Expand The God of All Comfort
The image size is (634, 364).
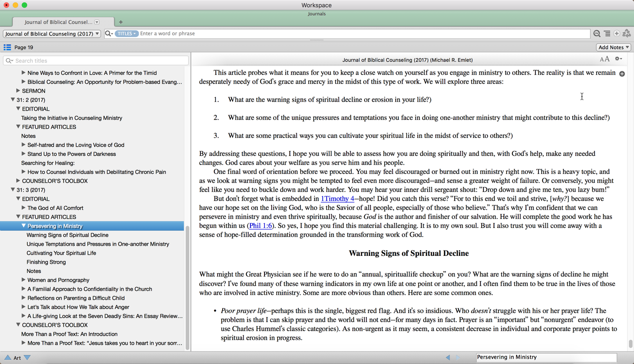pyautogui.click(x=23, y=208)
